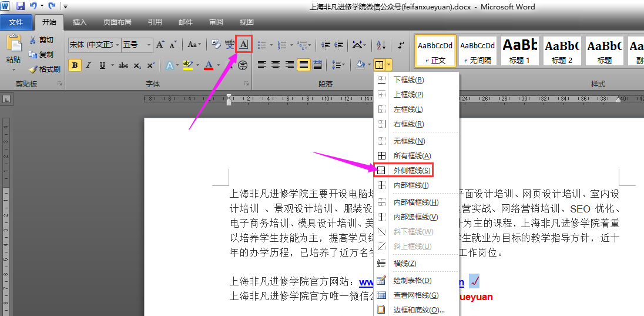Image resolution: width=644 pixels, height=316 pixels.
Task: Select 绘制表格(D) menu item
Action: pyautogui.click(x=416, y=281)
